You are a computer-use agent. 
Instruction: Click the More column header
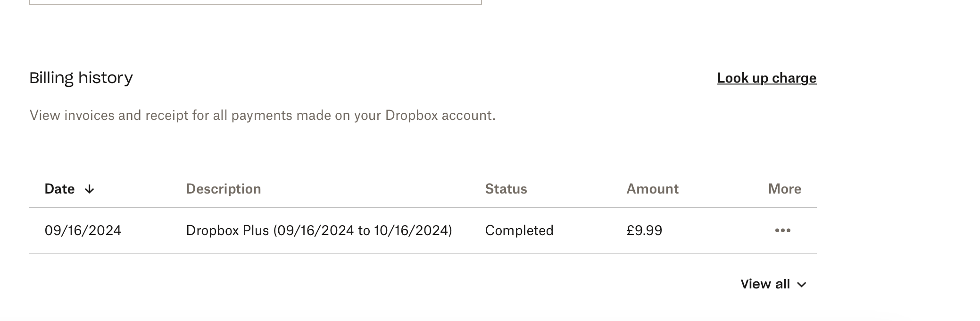point(784,189)
